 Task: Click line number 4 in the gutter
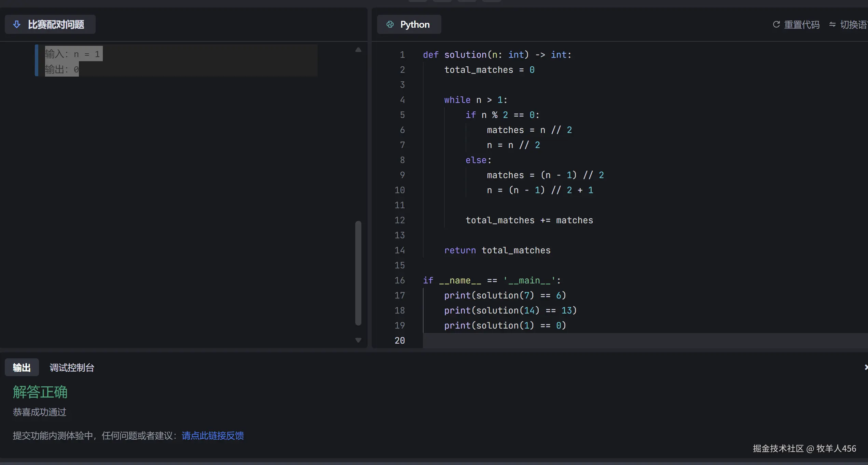(402, 100)
